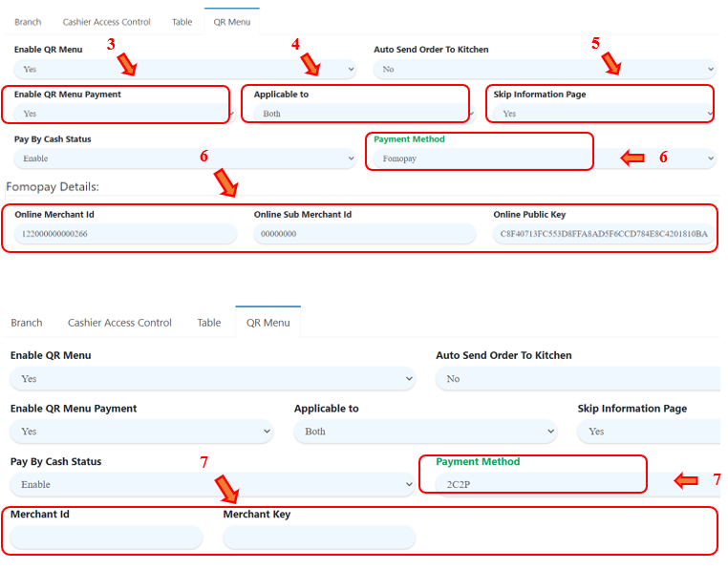Open Pay By Cash Status dropdown in lower form
This screenshot has height=570, width=728.
(213, 485)
